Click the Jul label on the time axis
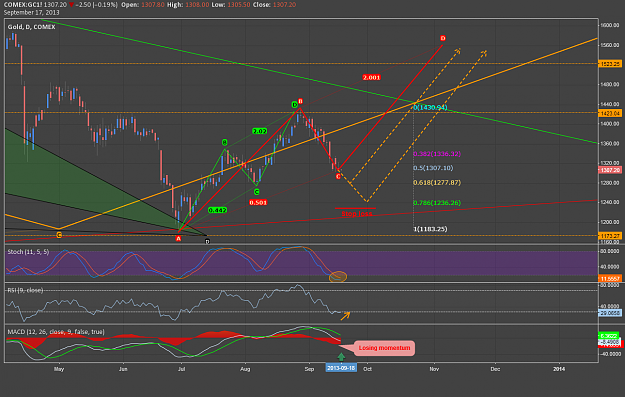This screenshot has height=397, width=625. [x=181, y=369]
